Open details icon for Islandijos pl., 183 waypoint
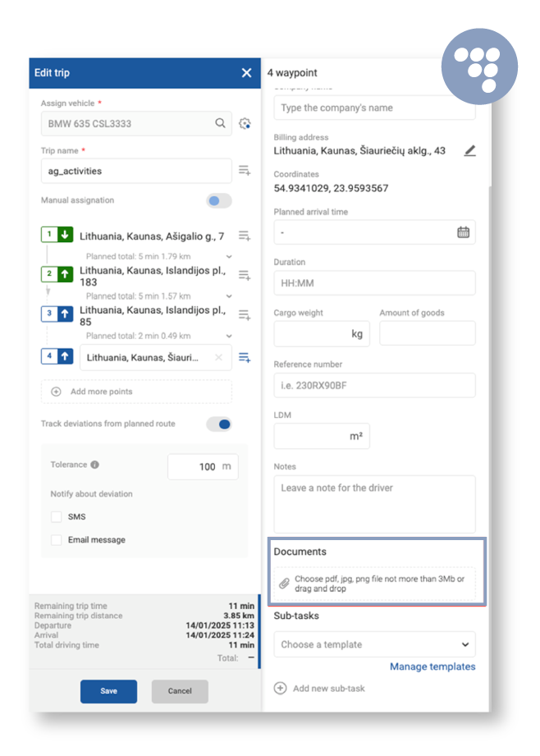Screen dimensions: 540x756 [245, 275]
